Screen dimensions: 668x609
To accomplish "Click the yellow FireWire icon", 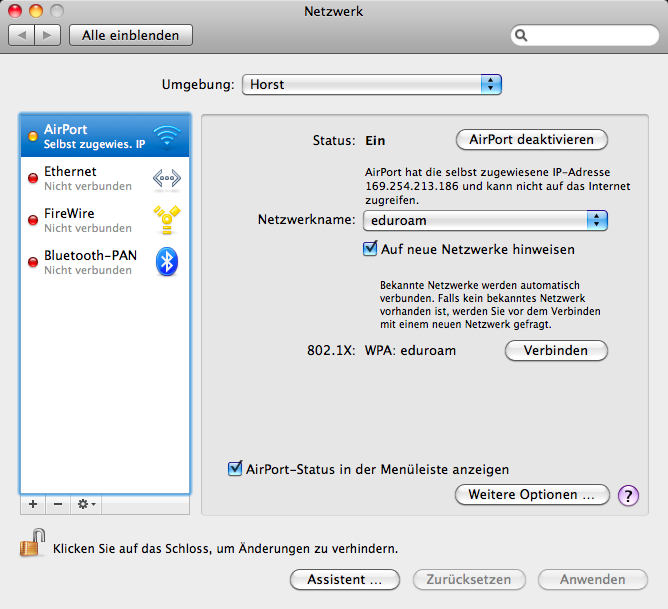I will pos(167,220).
